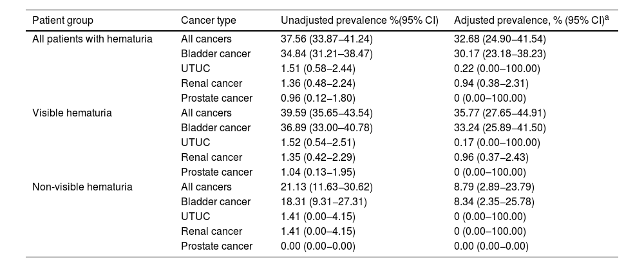The height and width of the screenshot is (267, 644).
Task: Click the All patients with hematuria row label
Action: (92, 39)
